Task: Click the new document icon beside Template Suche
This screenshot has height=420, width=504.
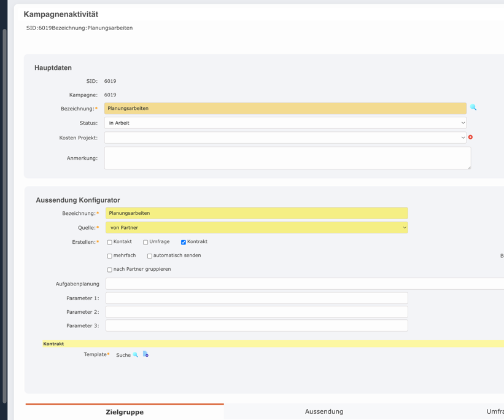Action: [x=145, y=354]
